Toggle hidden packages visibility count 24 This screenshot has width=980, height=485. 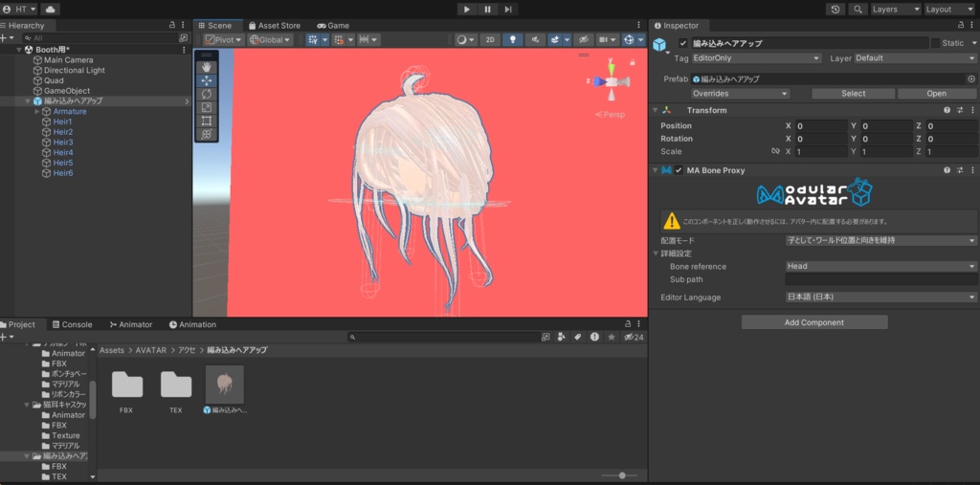[634, 337]
